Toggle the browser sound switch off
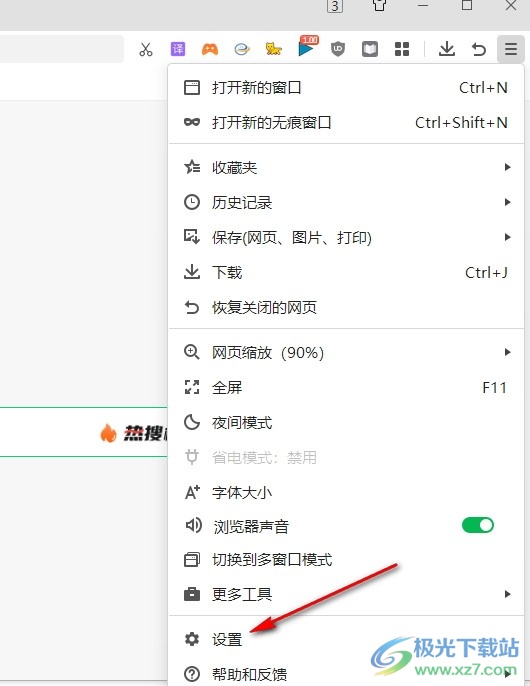The height and width of the screenshot is (686, 530). (477, 525)
